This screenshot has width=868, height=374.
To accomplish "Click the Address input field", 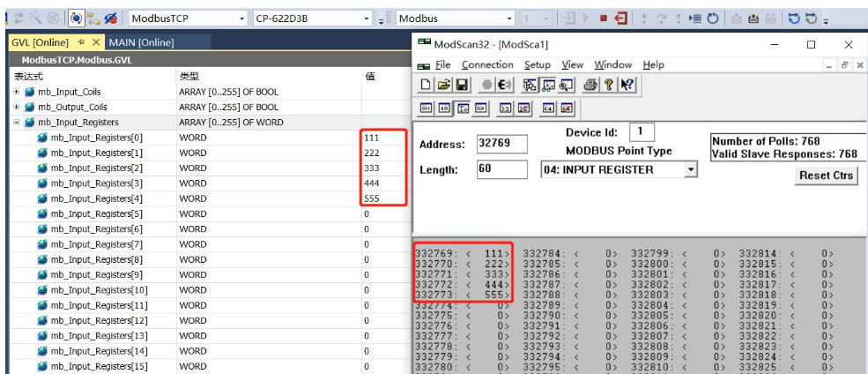I will [x=501, y=144].
